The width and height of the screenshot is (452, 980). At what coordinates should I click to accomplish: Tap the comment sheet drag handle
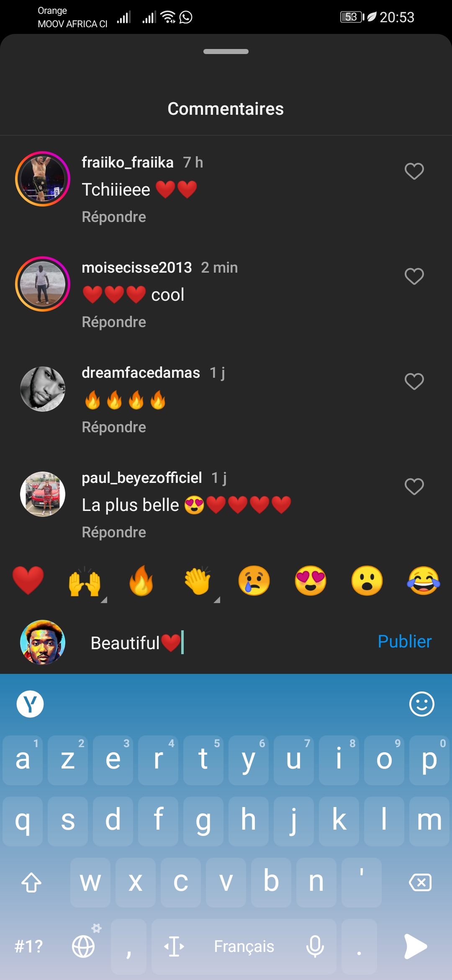click(x=226, y=52)
